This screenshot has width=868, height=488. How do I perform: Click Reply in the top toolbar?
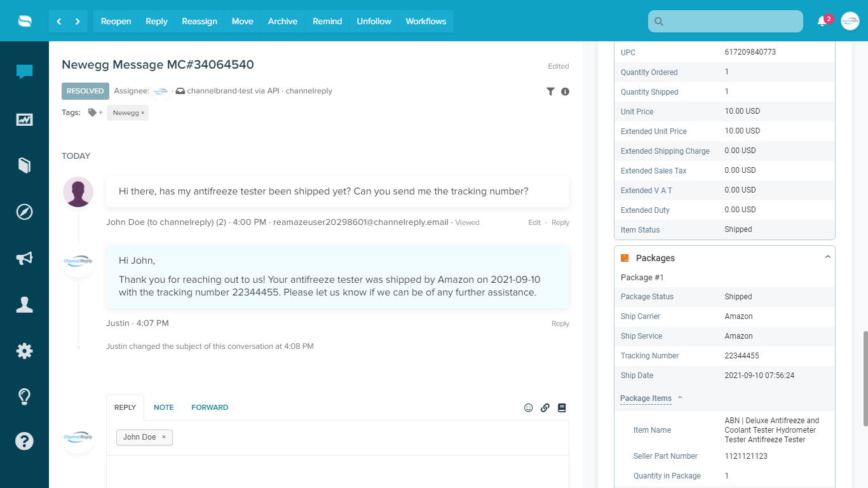pyautogui.click(x=156, y=21)
